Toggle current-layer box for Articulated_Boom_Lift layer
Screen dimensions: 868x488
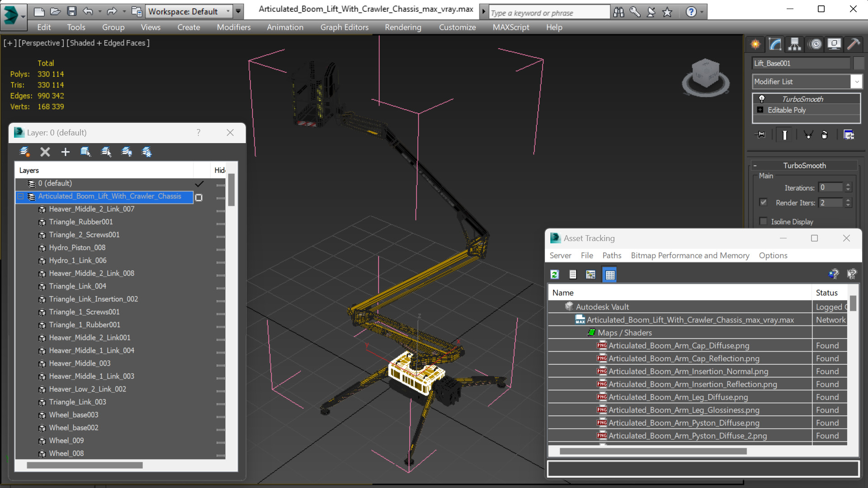[199, 197]
